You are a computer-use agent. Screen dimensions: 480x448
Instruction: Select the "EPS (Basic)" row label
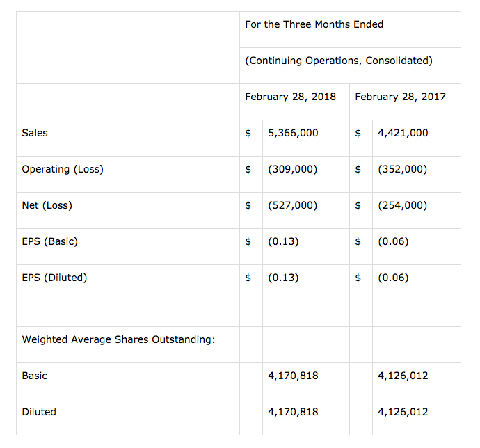(49, 241)
